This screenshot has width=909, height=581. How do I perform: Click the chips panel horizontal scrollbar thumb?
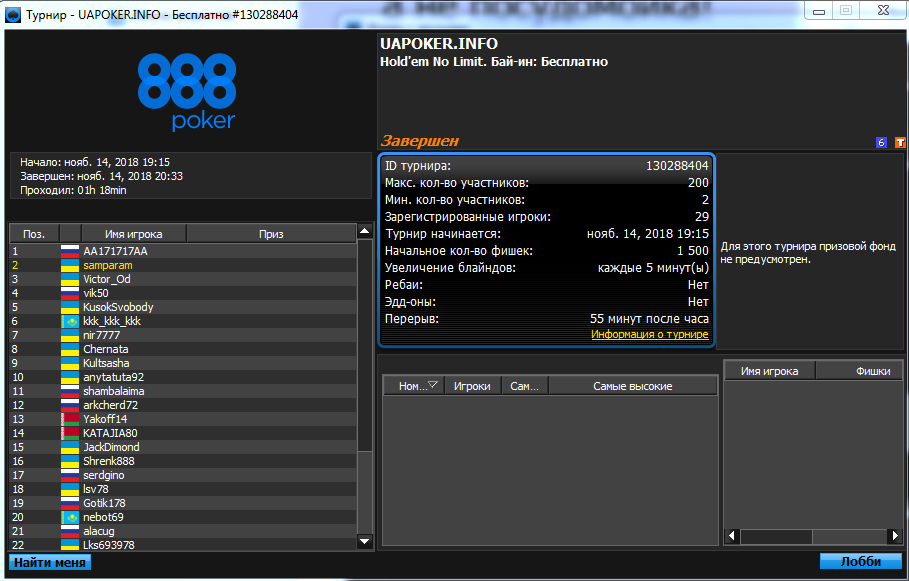[x=776, y=536]
